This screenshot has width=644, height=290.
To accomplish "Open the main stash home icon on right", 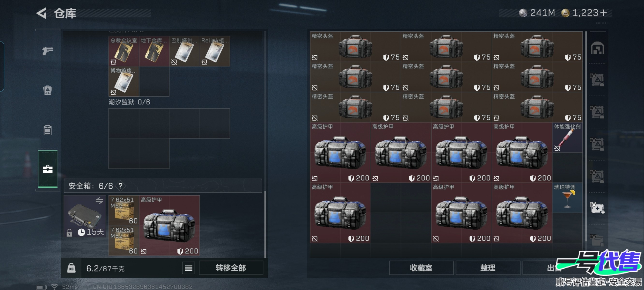I will coord(597,48).
